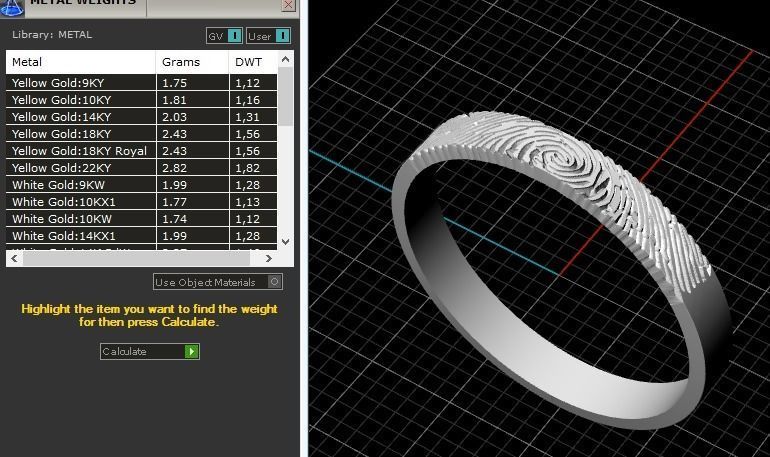
Task: Toggle the GV library switch
Action: 224,36
